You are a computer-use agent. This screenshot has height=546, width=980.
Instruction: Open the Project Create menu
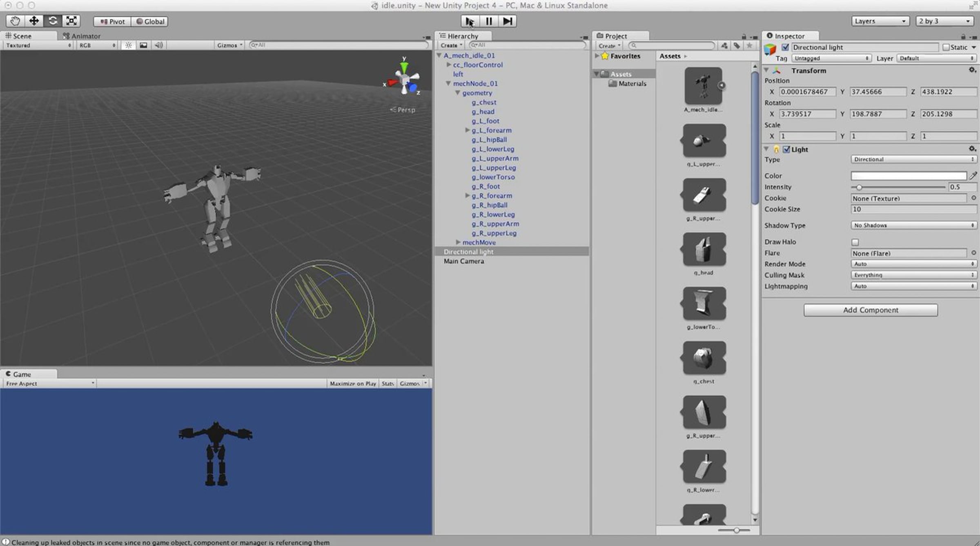[x=609, y=45]
